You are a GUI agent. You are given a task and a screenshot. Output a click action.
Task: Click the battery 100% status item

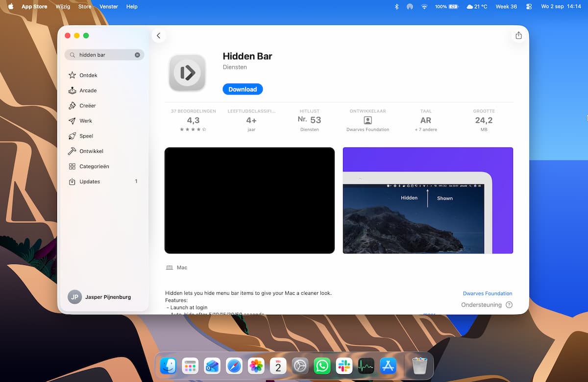[x=446, y=7]
